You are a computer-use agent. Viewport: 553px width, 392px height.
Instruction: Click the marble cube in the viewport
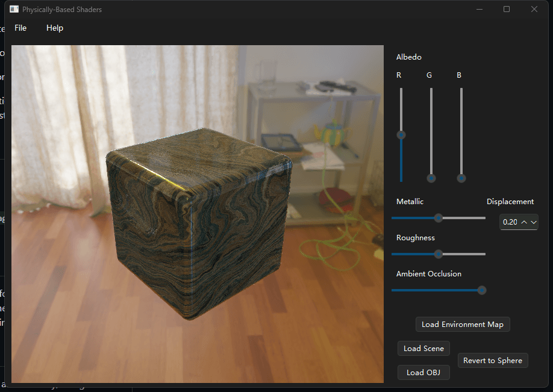click(199, 223)
